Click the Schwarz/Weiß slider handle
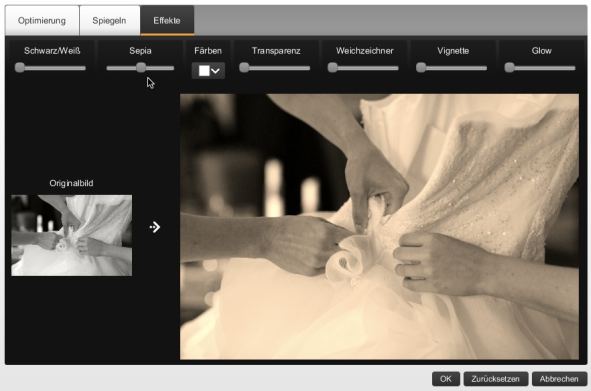Screen dimensions: 591x391 coord(20,67)
